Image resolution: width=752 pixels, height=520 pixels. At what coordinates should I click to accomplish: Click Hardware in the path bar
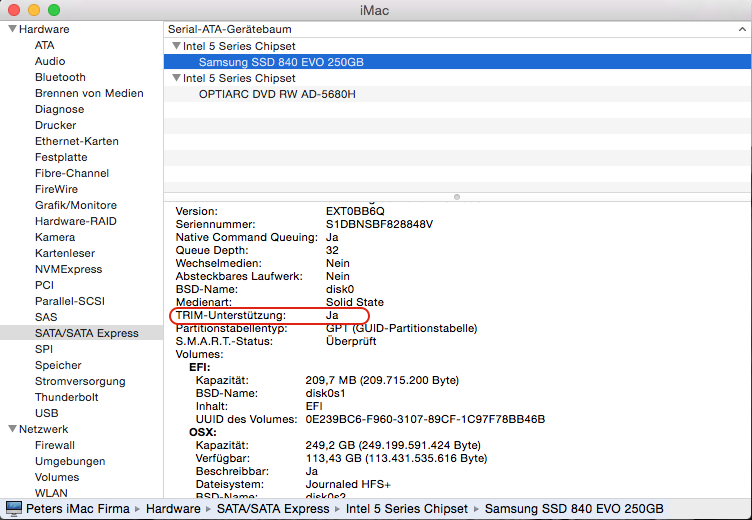pyautogui.click(x=173, y=508)
